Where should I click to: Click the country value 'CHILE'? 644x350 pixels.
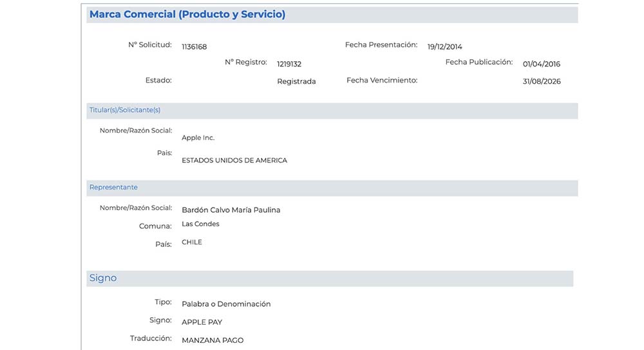click(x=192, y=242)
